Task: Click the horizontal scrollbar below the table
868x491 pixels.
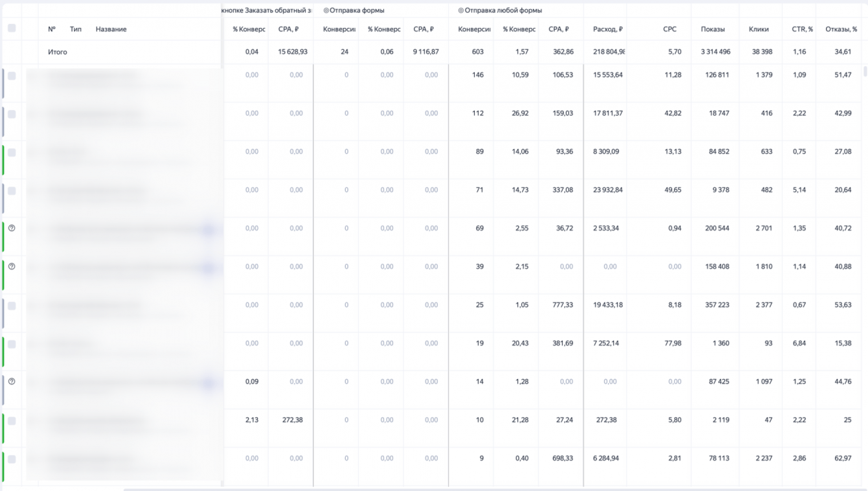Action: pos(492,489)
